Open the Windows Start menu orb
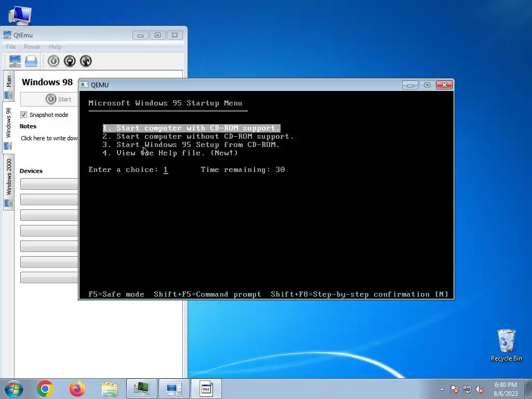 pyautogui.click(x=14, y=389)
